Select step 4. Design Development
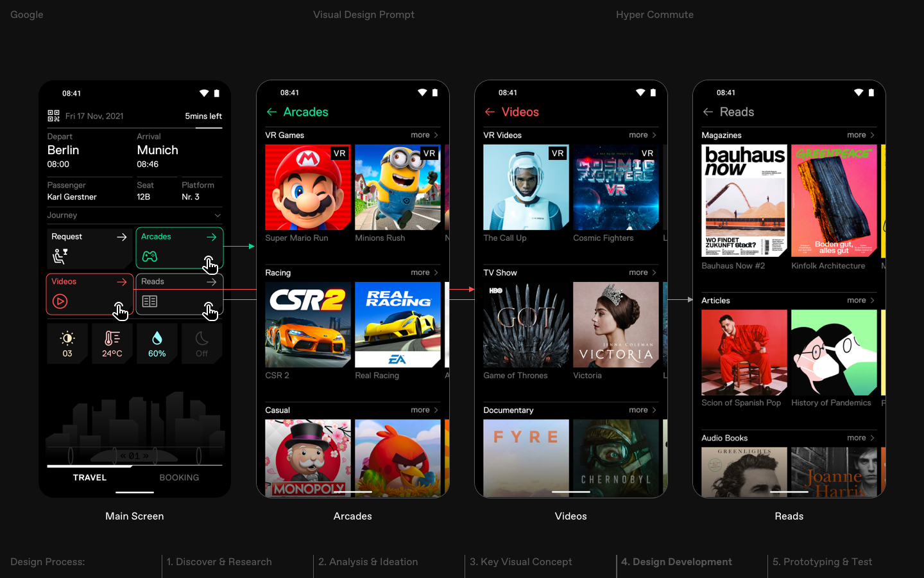The height and width of the screenshot is (578, 924). click(676, 562)
